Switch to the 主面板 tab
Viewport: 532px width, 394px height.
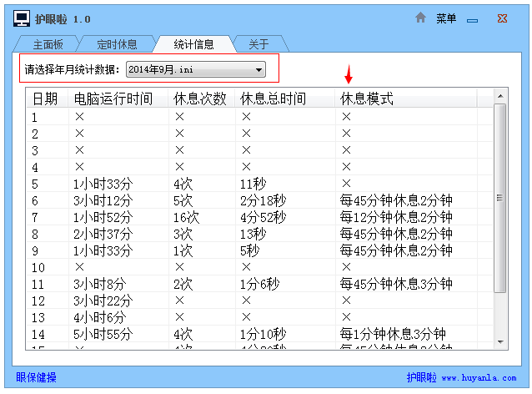pyautogui.click(x=48, y=44)
